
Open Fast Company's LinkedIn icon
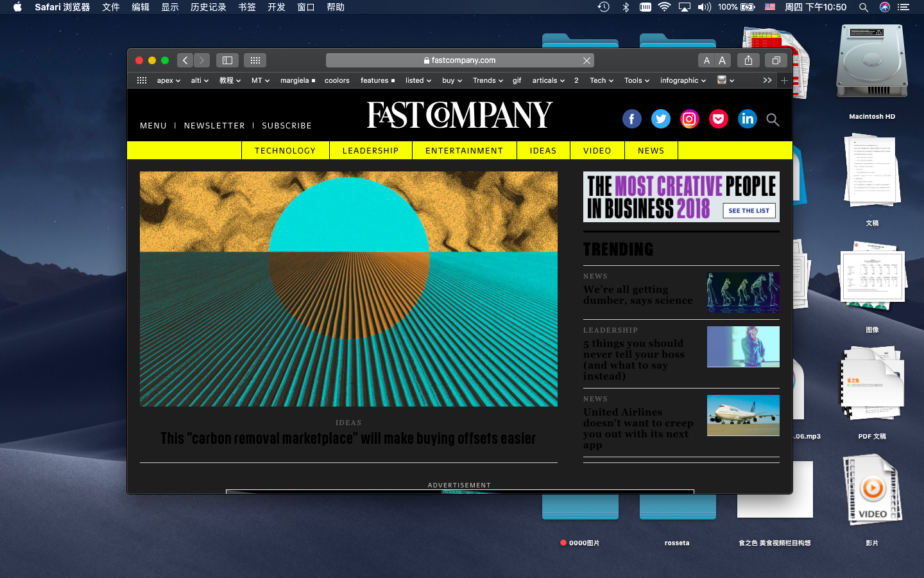coord(747,119)
